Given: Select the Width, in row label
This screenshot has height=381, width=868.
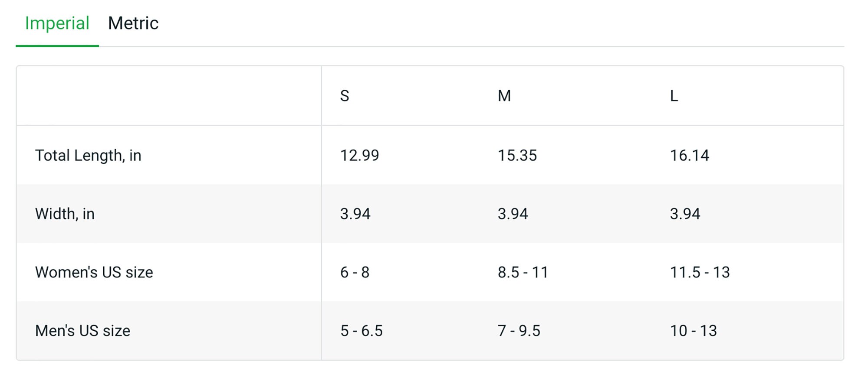Looking at the screenshot, I should point(65,214).
